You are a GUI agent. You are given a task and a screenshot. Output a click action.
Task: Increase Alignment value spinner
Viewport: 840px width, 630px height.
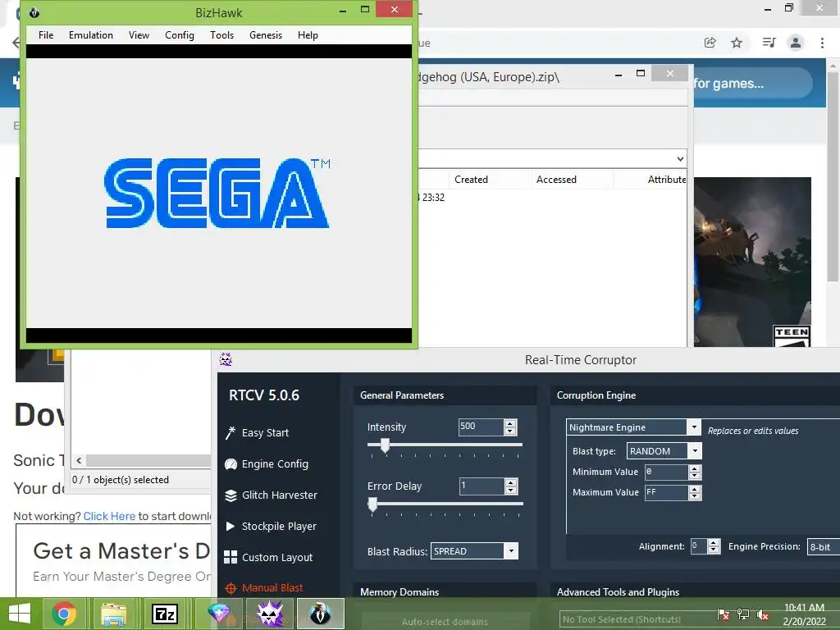[x=713, y=543]
